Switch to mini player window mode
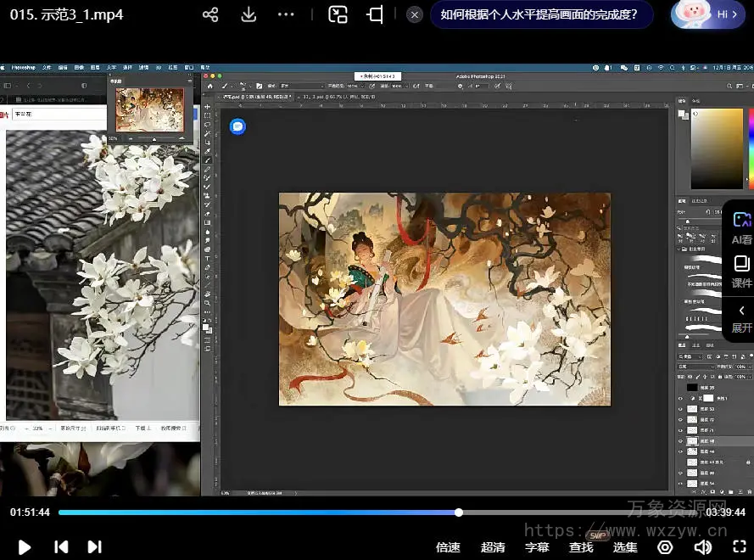Image resolution: width=754 pixels, height=560 pixels. point(338,15)
